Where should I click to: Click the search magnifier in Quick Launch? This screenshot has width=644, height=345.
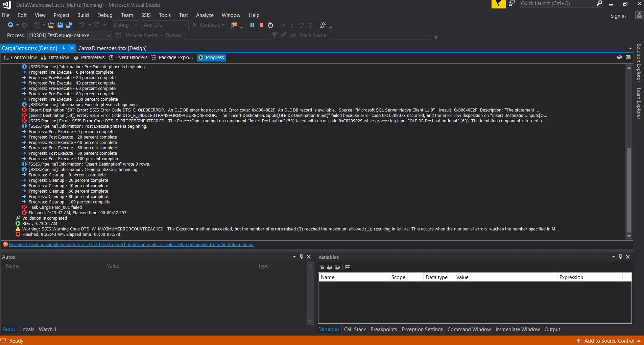coord(599,3)
